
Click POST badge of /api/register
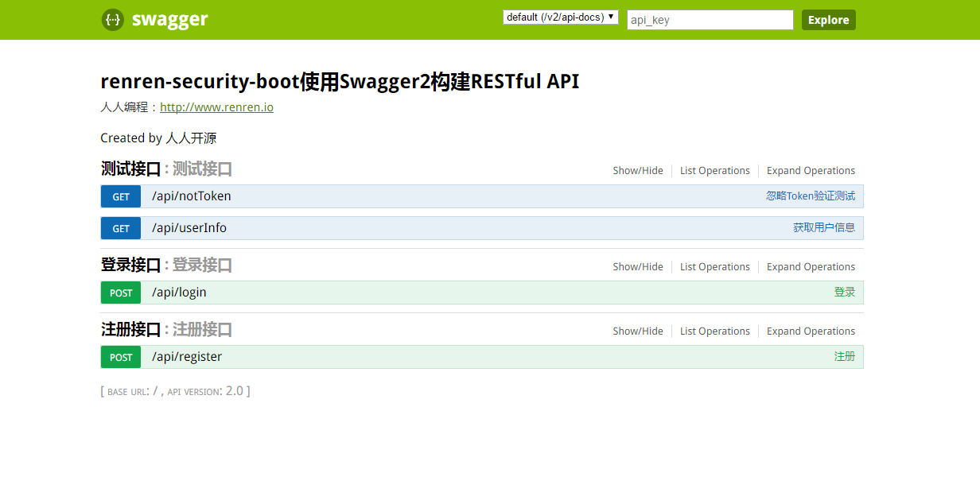[121, 357]
